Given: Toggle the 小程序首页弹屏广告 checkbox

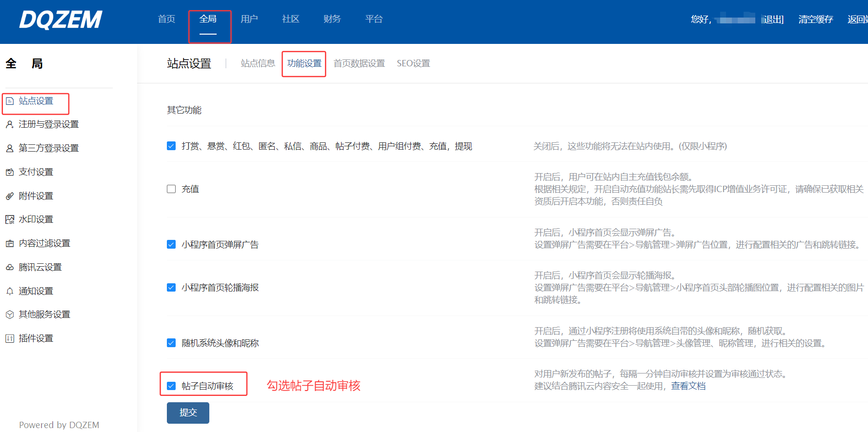Looking at the screenshot, I should 171,244.
